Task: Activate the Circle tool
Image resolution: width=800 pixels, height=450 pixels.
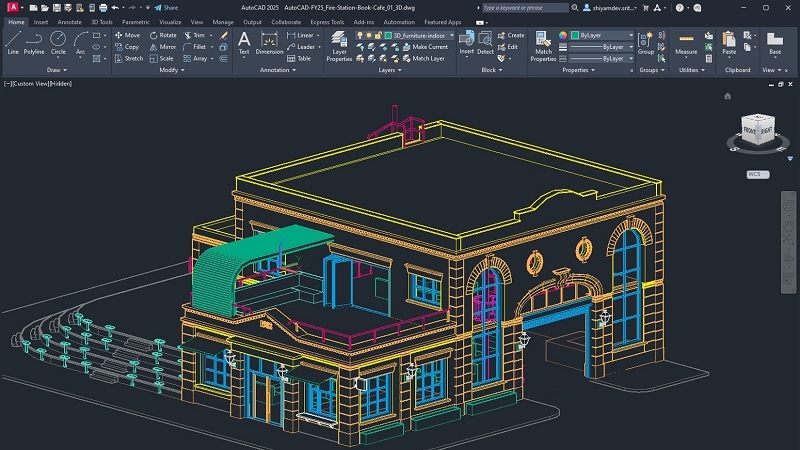Action: click(x=58, y=42)
